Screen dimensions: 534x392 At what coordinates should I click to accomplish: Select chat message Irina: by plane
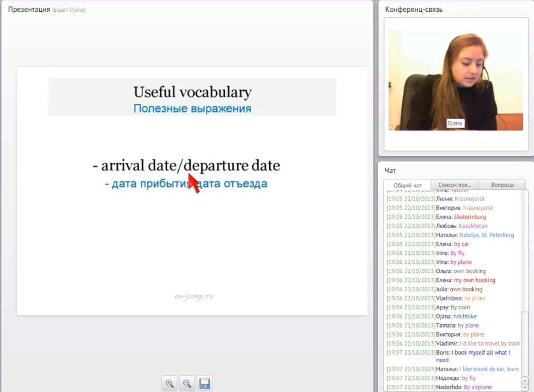coord(429,262)
